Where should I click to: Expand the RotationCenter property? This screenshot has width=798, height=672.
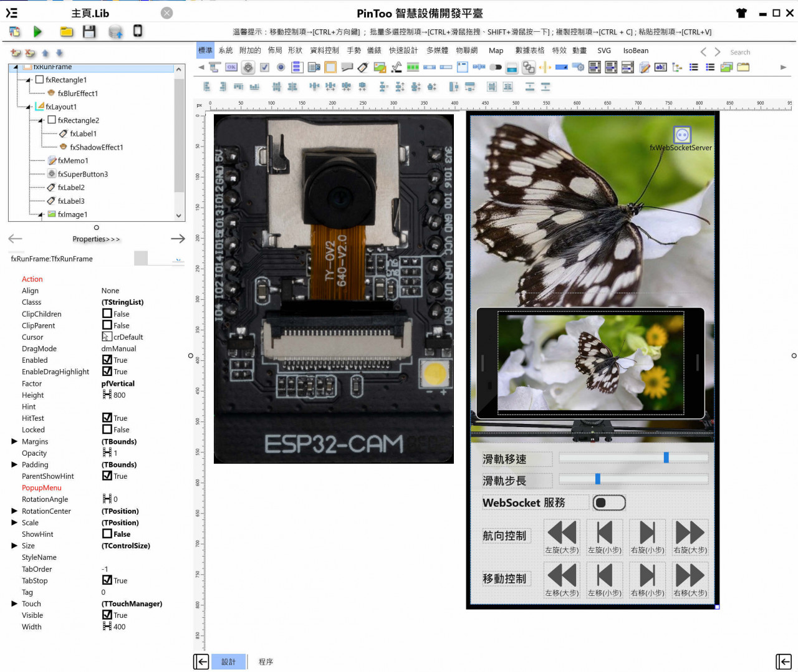click(14, 511)
